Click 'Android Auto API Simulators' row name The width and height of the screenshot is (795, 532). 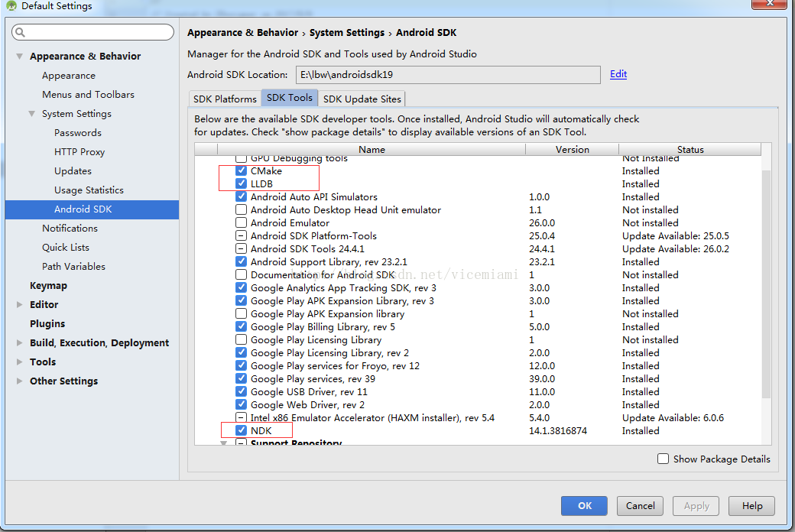pyautogui.click(x=314, y=196)
